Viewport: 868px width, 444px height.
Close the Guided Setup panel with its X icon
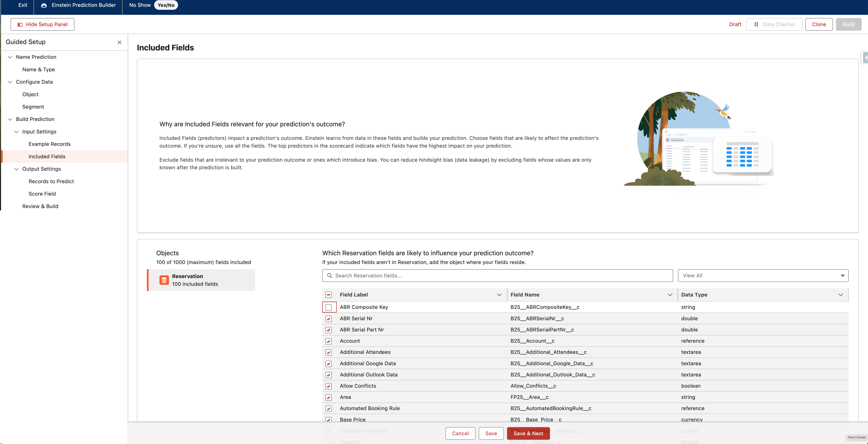120,42
